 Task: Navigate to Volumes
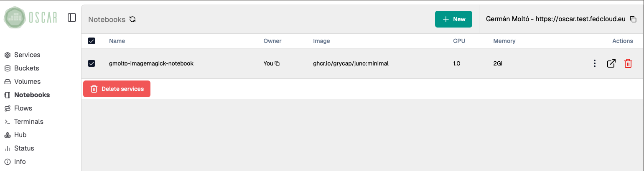(x=27, y=81)
